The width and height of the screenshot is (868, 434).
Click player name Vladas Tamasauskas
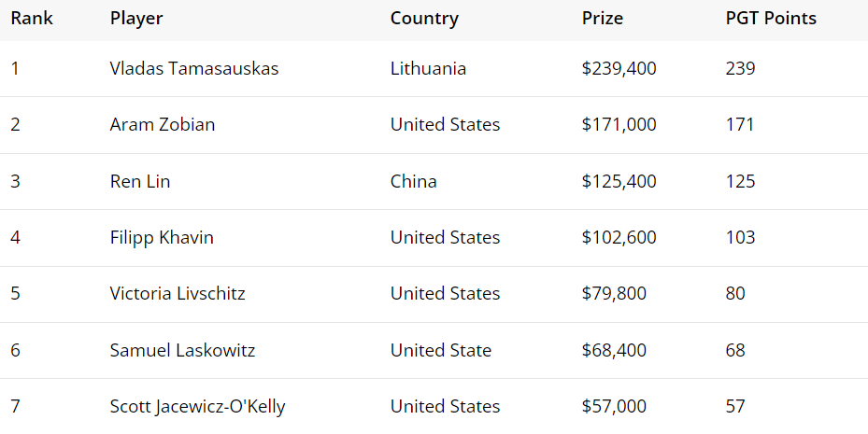[193, 68]
